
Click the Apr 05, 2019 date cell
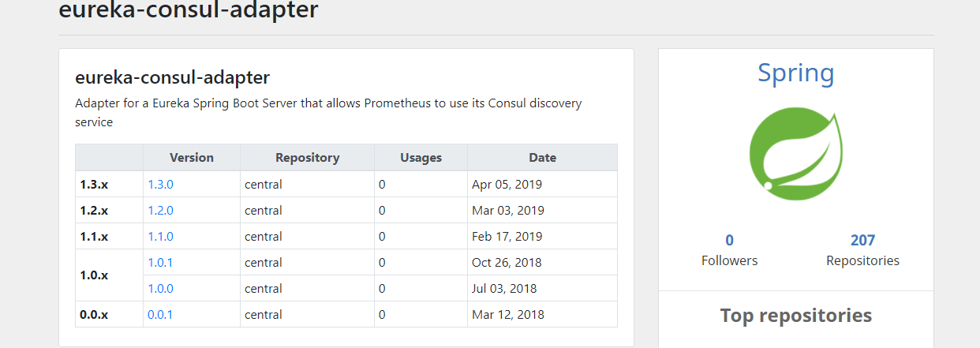click(x=507, y=185)
